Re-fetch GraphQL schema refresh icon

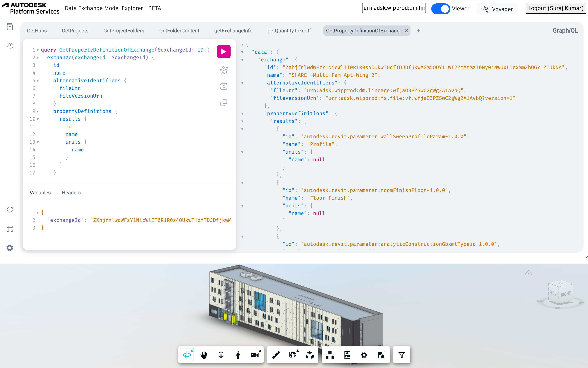[10, 210]
